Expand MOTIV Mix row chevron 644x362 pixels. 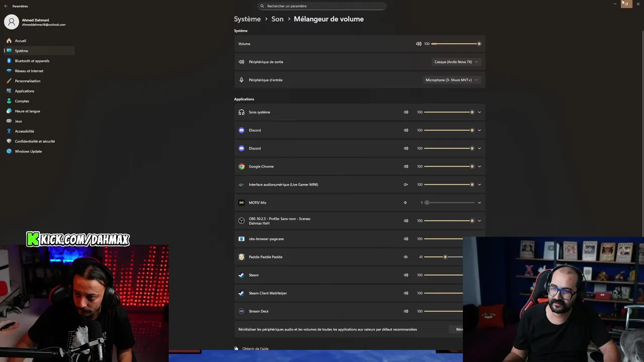click(x=479, y=203)
